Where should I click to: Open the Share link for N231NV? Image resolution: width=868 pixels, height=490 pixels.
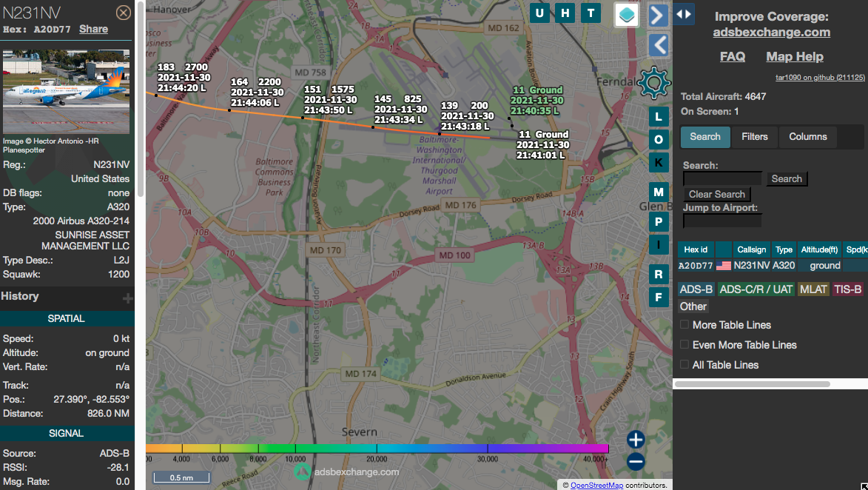(x=93, y=30)
